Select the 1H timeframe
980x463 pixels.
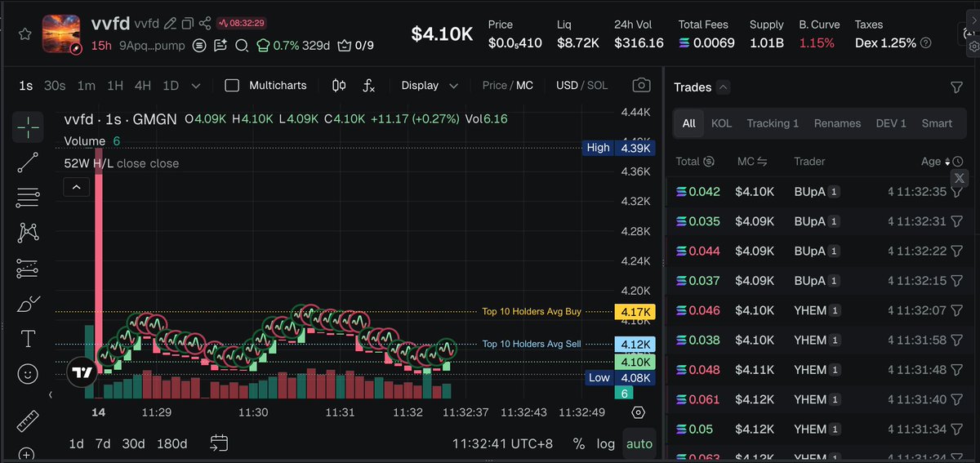[115, 85]
